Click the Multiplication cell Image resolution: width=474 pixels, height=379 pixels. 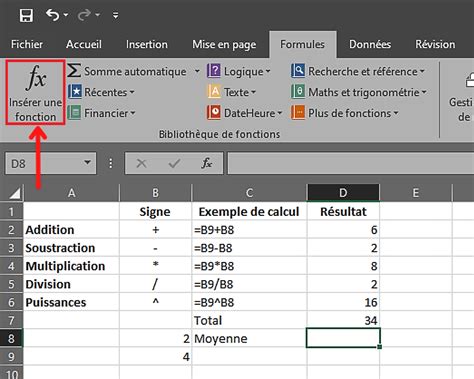coord(71,266)
